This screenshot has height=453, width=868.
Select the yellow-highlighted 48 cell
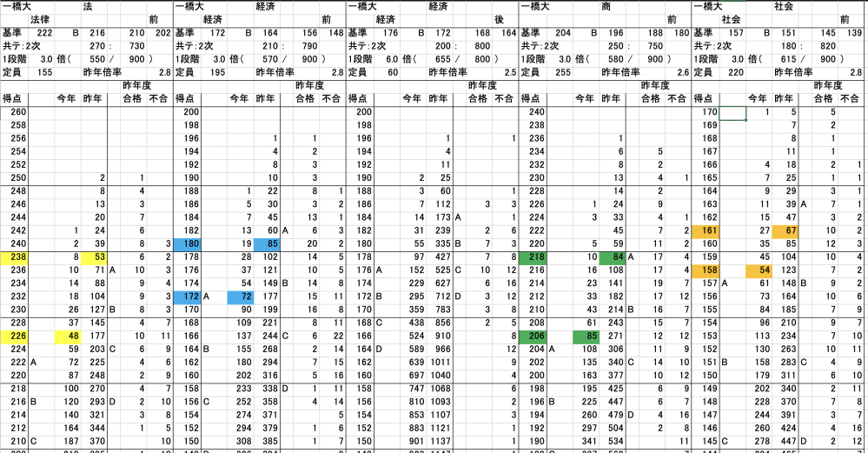68,336
